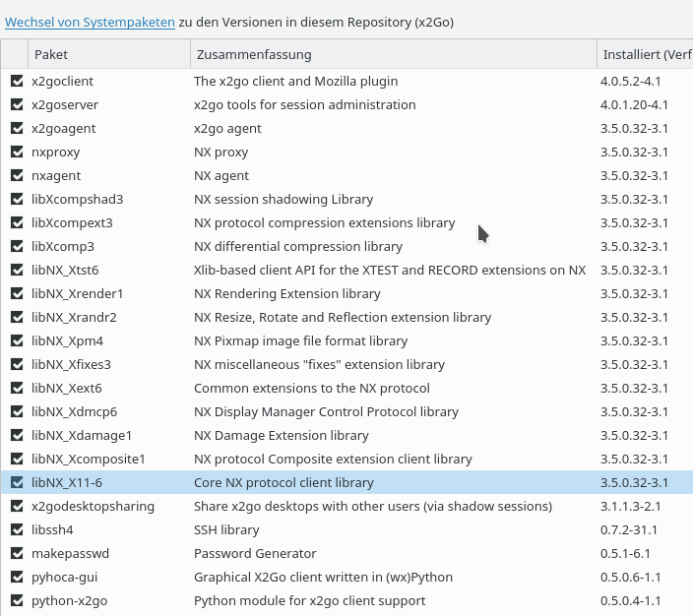Image resolution: width=693 pixels, height=616 pixels.
Task: Toggle the libNX_Xpm4 checkbox
Action: [x=17, y=340]
